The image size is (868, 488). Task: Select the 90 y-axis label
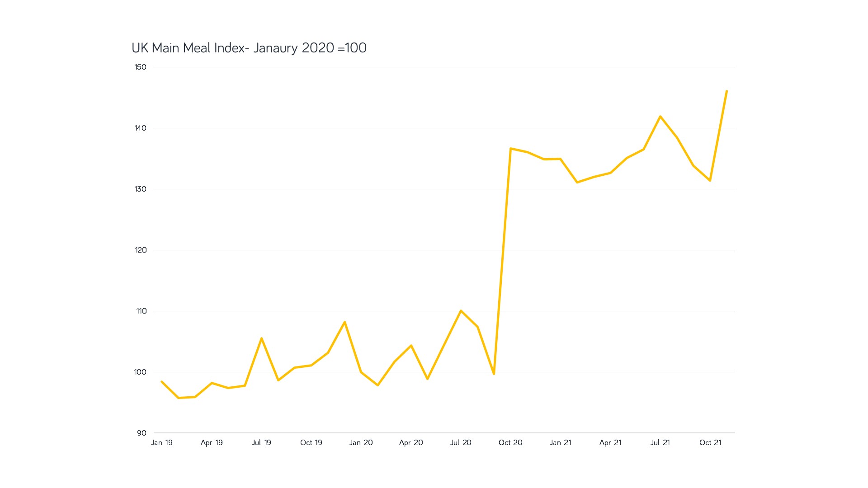pos(142,433)
